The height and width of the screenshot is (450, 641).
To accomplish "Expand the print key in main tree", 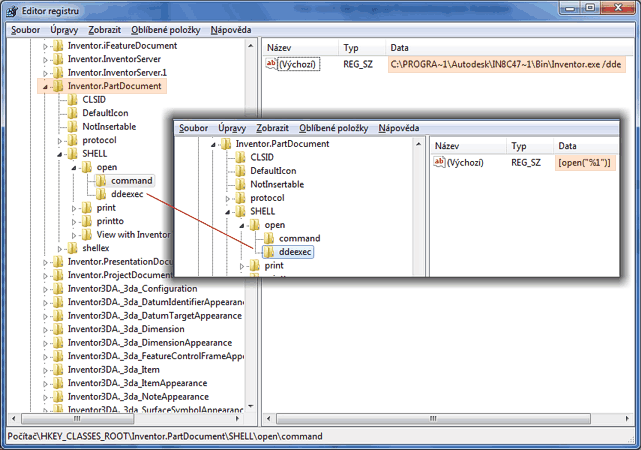I will [x=74, y=208].
